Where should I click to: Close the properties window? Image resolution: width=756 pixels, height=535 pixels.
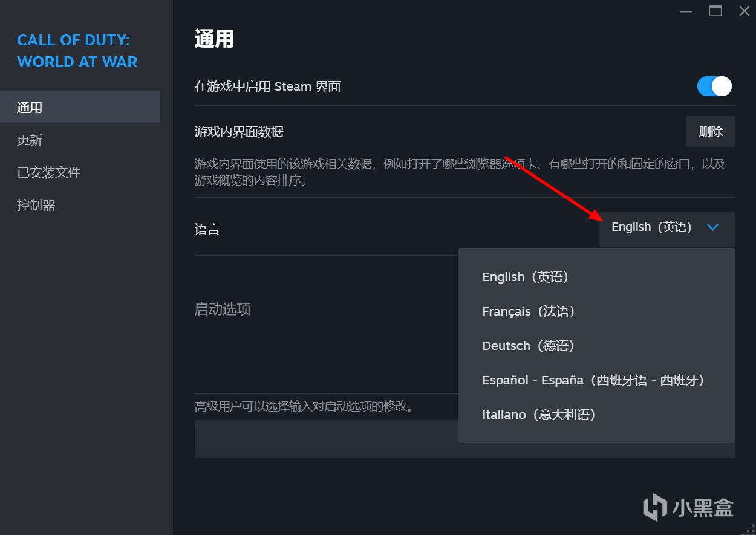click(x=745, y=11)
